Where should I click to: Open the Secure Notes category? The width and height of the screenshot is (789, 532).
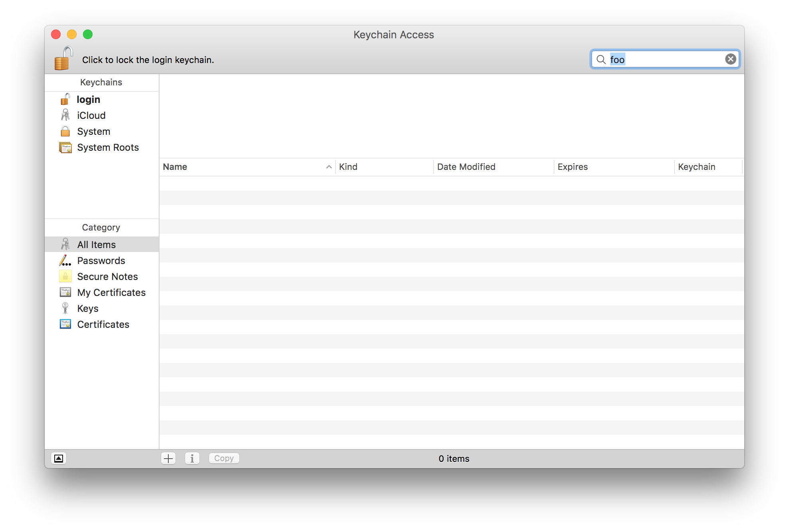107,276
